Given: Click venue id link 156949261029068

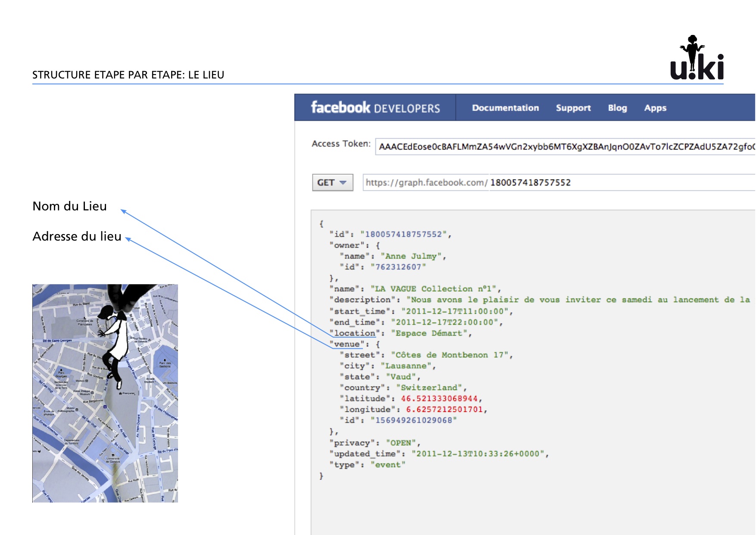Looking at the screenshot, I should [413, 420].
